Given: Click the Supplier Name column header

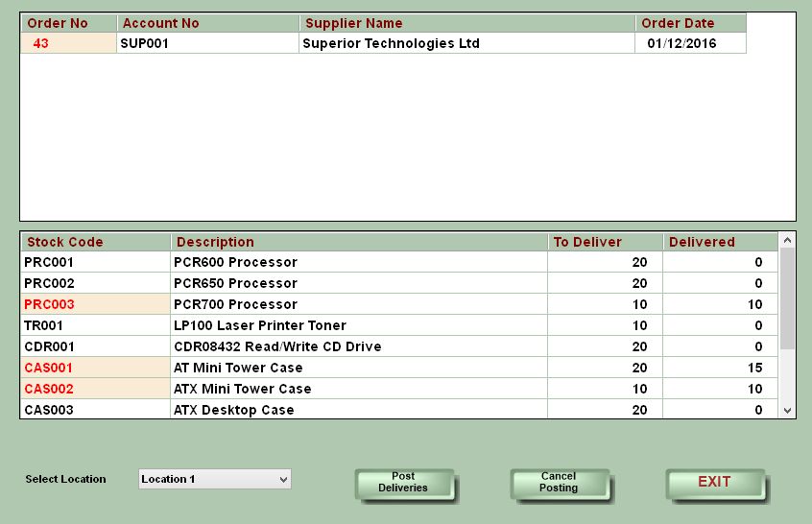Looking at the screenshot, I should click(467, 23).
